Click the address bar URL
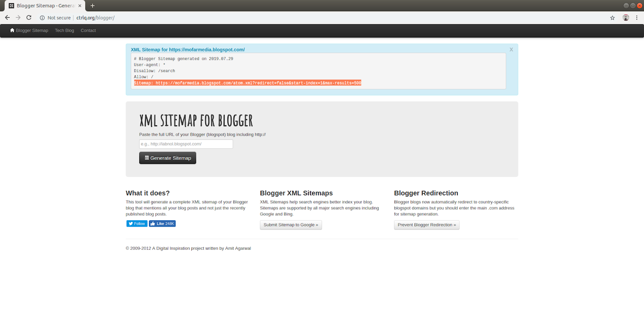Image resolution: width=644 pixels, height=331 pixels. pos(95,18)
